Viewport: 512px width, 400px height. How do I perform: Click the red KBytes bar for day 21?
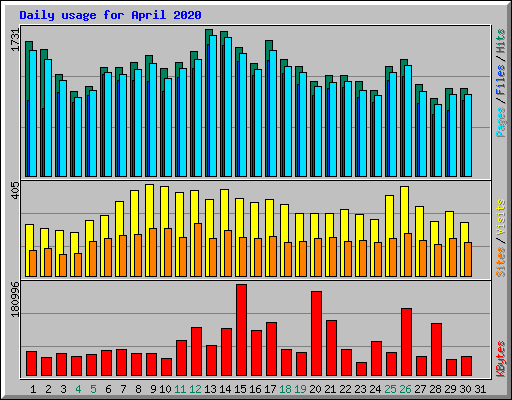click(332, 348)
